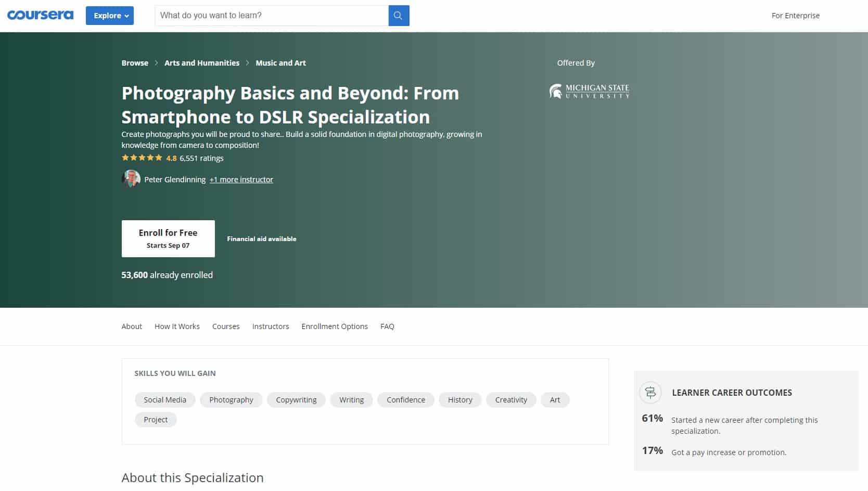This screenshot has width=868, height=491.
Task: Click the '+1 more instructor' link
Action: [241, 180]
